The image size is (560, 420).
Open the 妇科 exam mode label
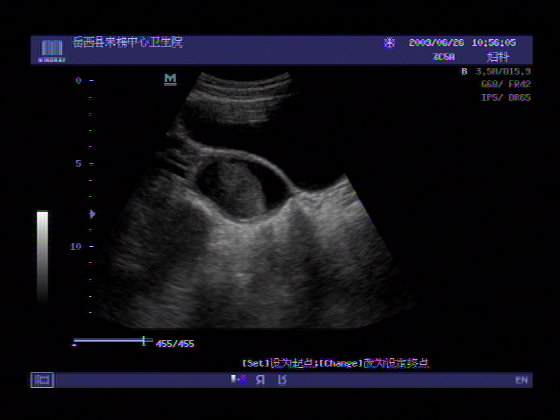[498, 57]
